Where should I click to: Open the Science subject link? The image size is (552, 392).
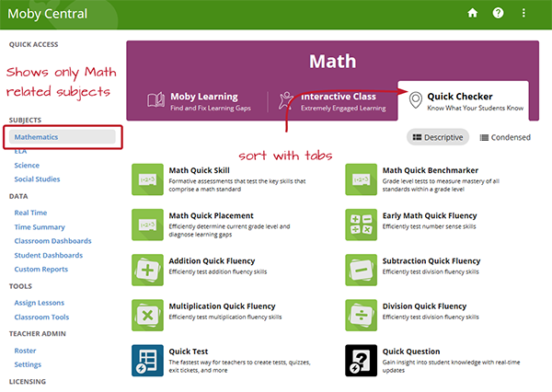pos(27,166)
